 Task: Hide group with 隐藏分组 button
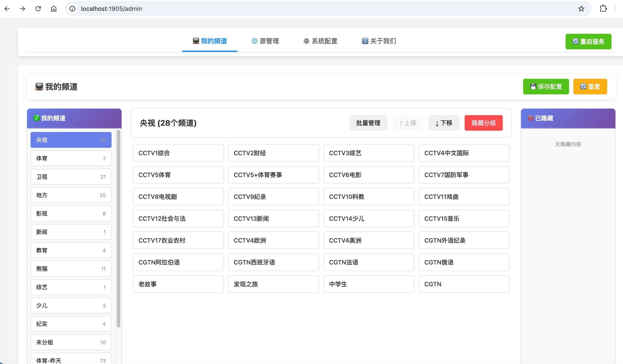point(483,123)
